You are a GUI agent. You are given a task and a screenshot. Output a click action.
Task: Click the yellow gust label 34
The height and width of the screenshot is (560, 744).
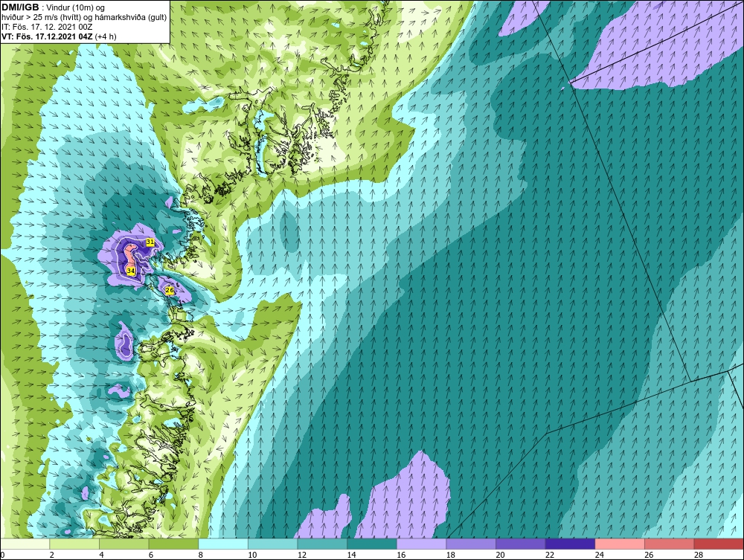(x=131, y=271)
